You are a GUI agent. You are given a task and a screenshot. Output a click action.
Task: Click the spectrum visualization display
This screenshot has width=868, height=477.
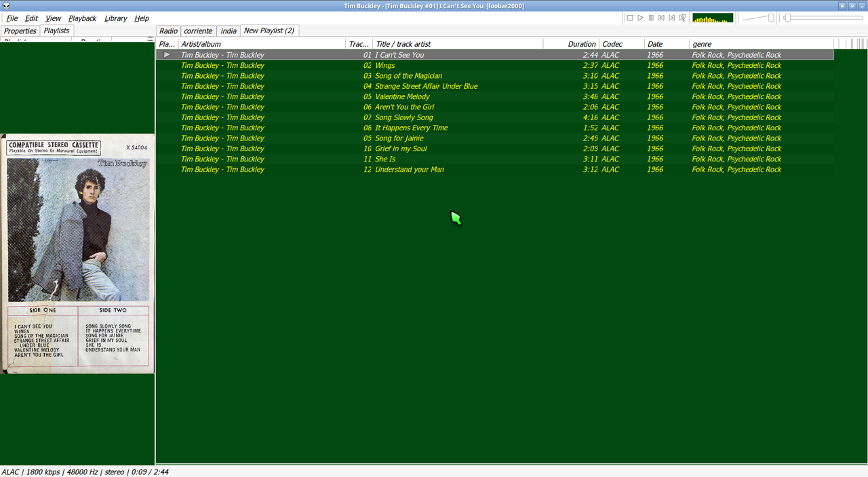[713, 18]
